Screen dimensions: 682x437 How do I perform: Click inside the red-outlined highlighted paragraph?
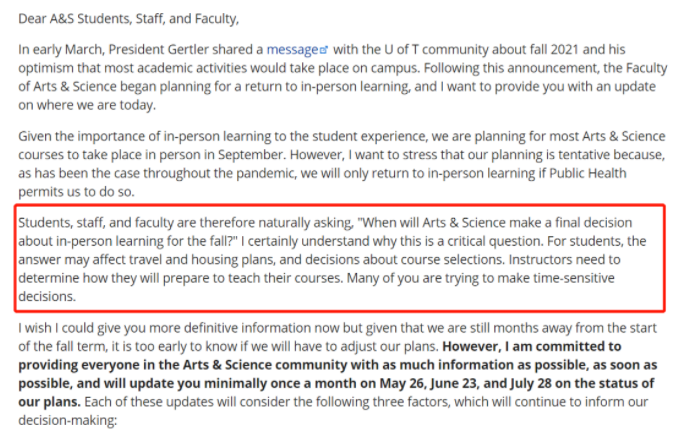[x=340, y=258]
